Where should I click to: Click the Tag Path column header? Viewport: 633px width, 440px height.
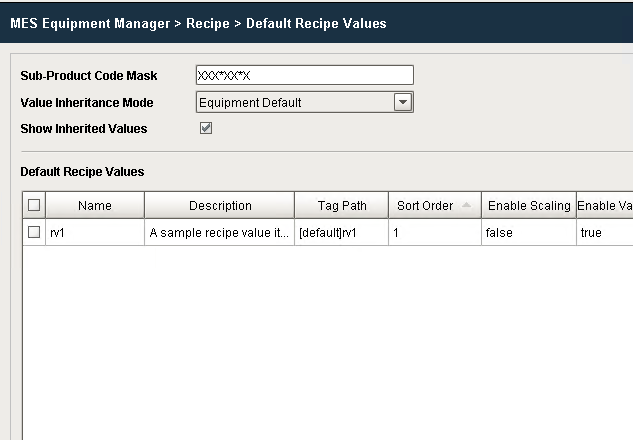pos(342,206)
